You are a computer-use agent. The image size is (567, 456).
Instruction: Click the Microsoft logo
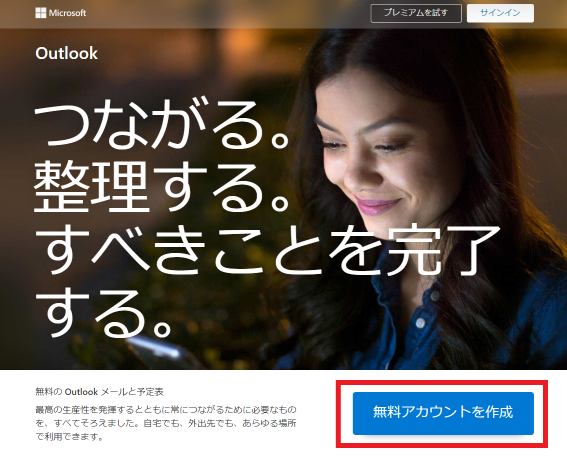click(60, 13)
